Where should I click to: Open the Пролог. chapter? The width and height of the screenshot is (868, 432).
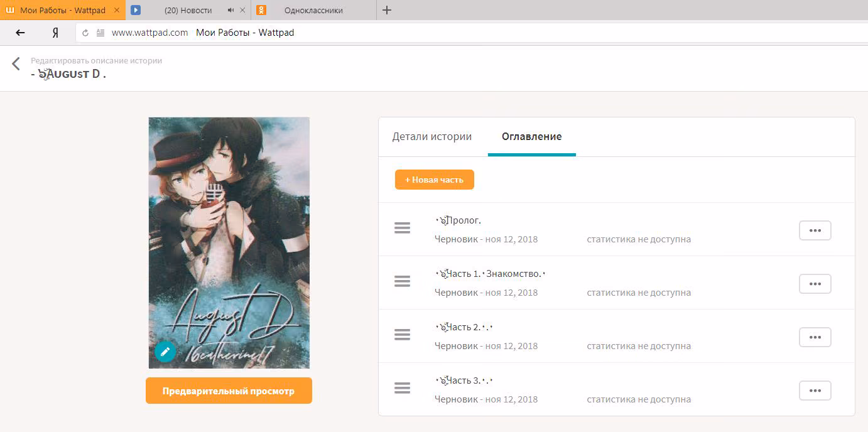point(458,220)
